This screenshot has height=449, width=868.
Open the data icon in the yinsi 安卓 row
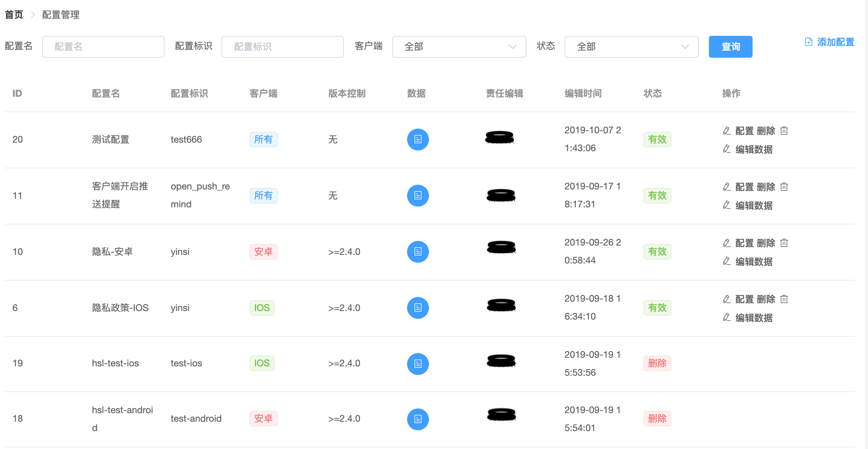pyautogui.click(x=418, y=251)
